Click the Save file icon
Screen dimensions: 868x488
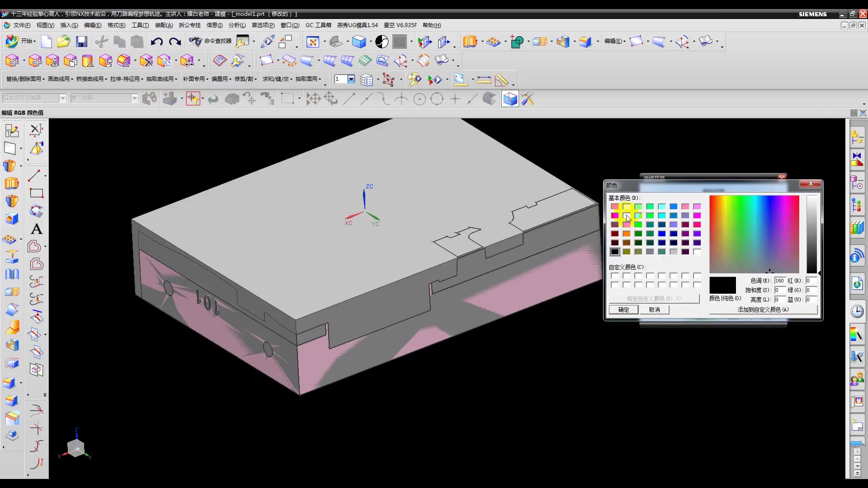pyautogui.click(x=81, y=42)
